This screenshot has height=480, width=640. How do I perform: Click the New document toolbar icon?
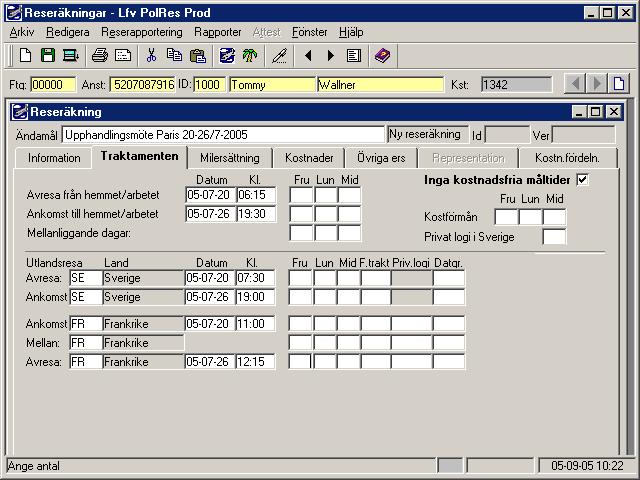point(25,56)
